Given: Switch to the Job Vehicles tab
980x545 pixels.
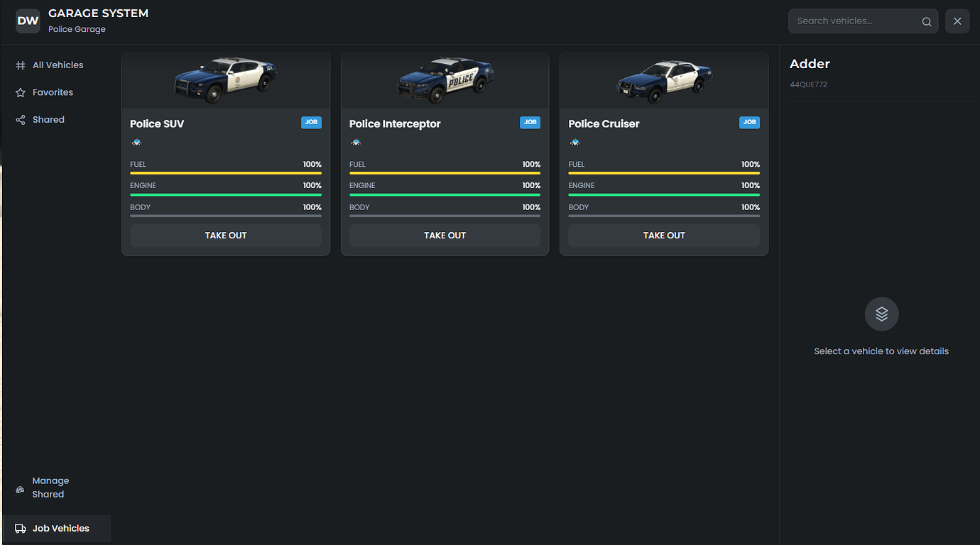Looking at the screenshot, I should tap(60, 528).
